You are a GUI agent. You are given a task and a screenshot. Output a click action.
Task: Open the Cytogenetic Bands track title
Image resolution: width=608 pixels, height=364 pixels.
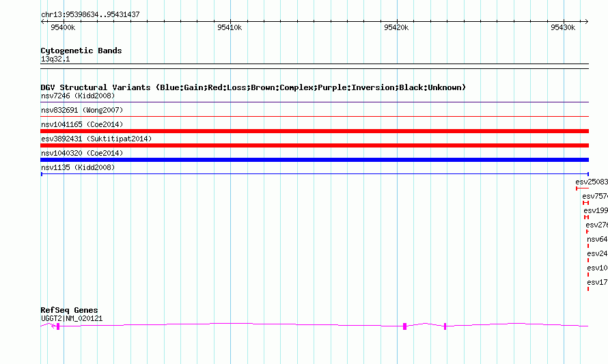[x=81, y=51]
